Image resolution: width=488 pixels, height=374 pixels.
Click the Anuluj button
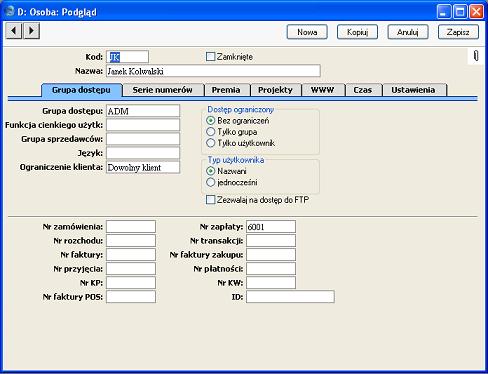click(x=408, y=32)
